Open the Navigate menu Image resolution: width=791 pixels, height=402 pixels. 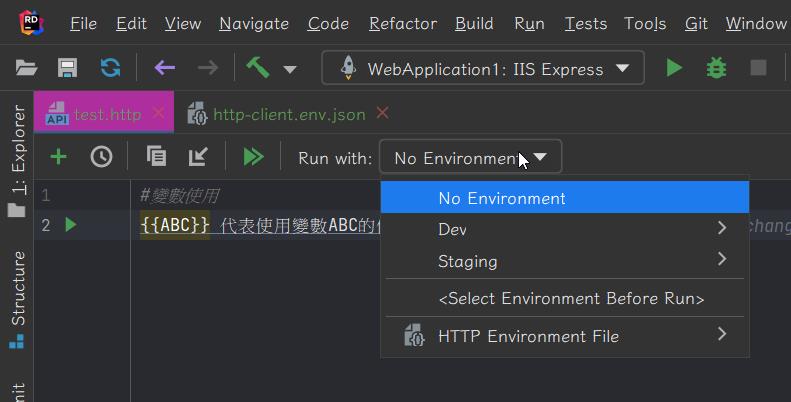point(254,23)
